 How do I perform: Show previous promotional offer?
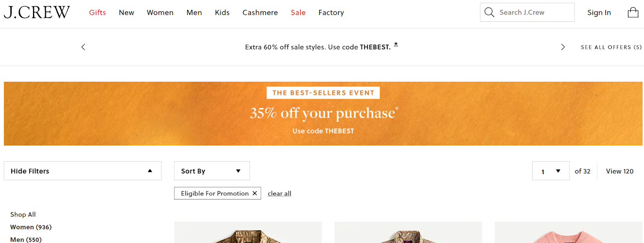[x=83, y=47]
